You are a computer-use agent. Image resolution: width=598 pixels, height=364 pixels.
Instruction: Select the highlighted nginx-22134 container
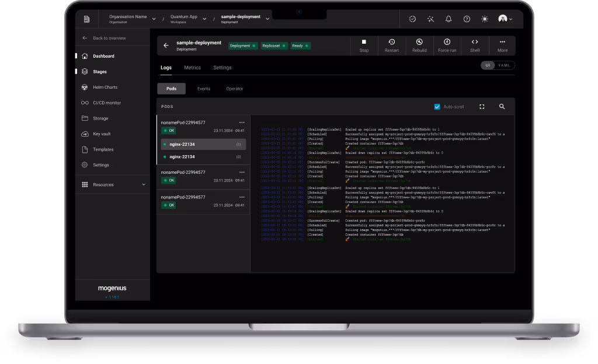[203, 144]
